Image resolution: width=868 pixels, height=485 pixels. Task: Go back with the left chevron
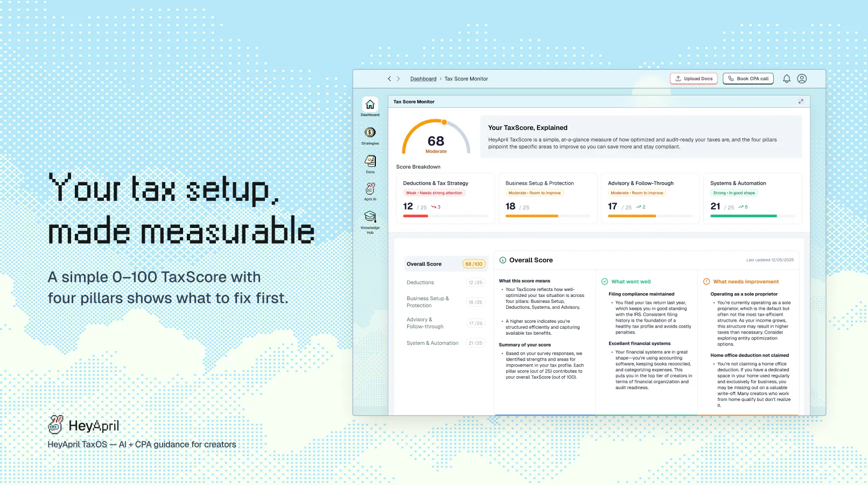click(389, 79)
